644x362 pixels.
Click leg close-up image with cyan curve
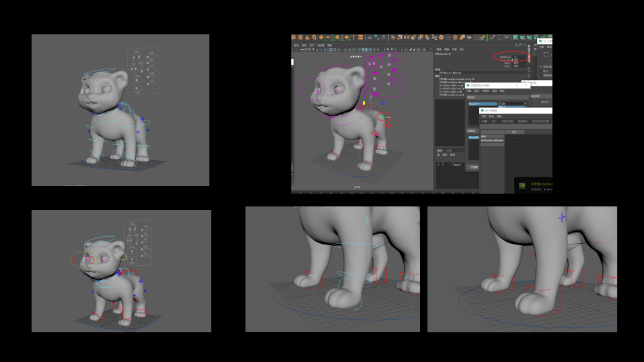[x=333, y=269]
